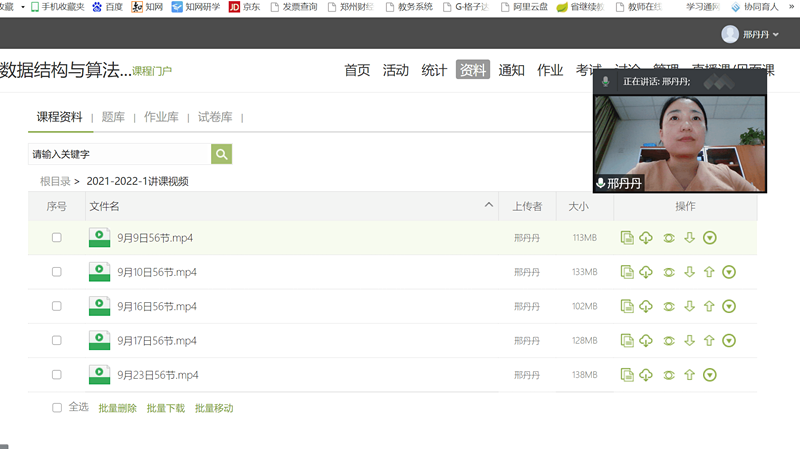Screen dimensions: 800x449
Task: Click the 批量移动 link
Action: 214,408
